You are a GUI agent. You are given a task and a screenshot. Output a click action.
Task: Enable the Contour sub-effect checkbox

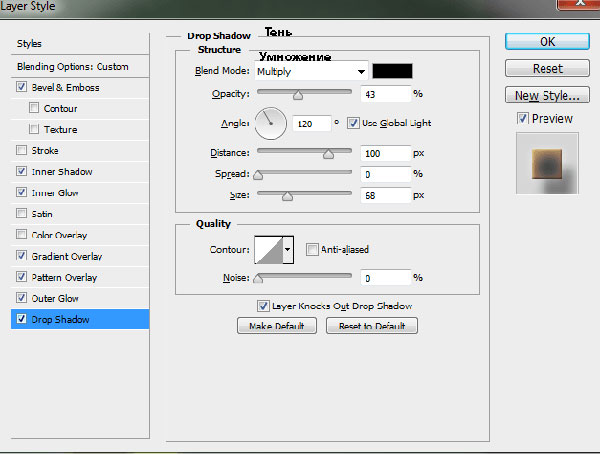34,108
